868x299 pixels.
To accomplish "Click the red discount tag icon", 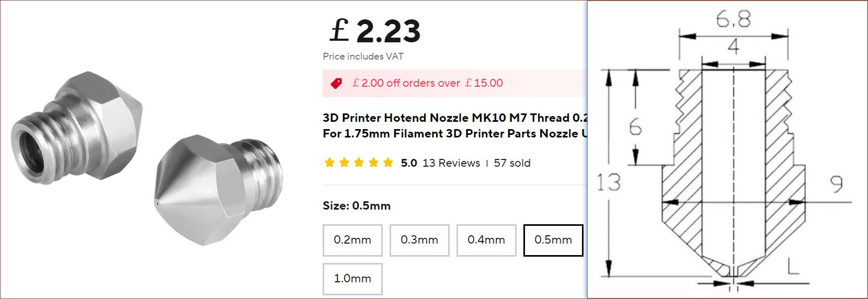I will [x=336, y=83].
